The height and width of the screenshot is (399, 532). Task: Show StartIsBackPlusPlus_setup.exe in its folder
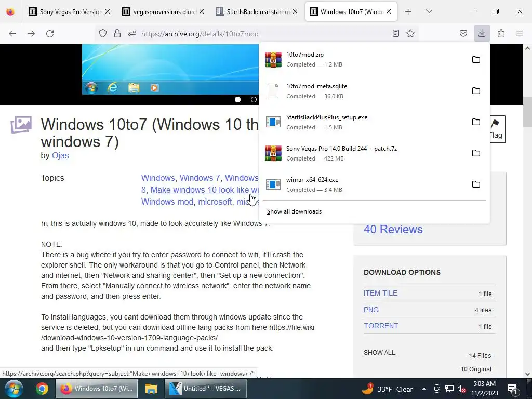coord(476,122)
